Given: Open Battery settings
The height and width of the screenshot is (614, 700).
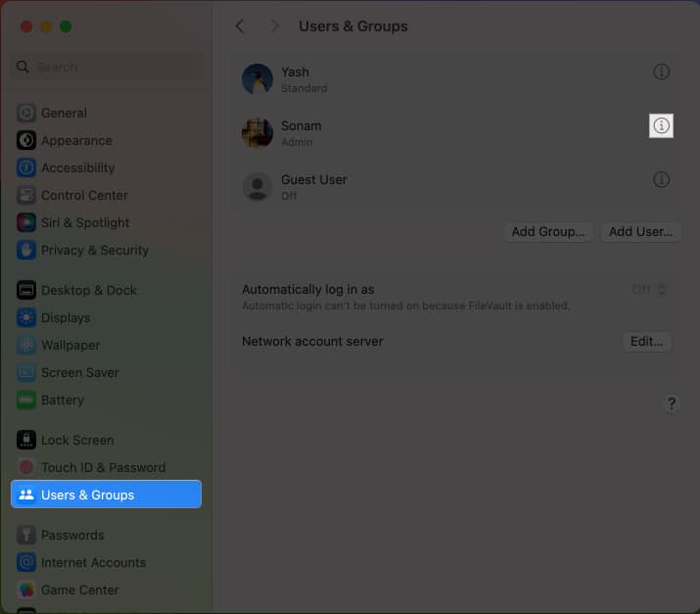Looking at the screenshot, I should pyautogui.click(x=106, y=400).
